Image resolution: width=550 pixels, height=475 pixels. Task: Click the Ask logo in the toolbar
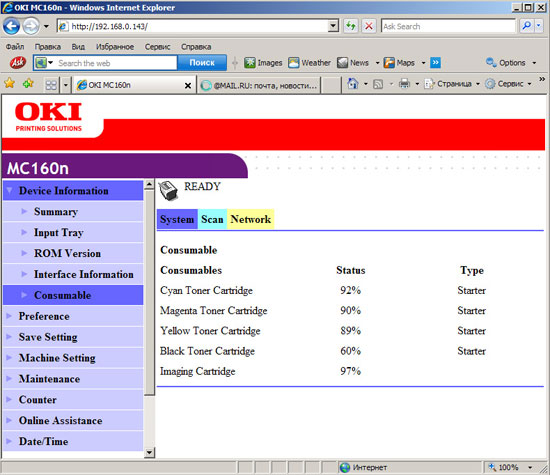coord(18,63)
